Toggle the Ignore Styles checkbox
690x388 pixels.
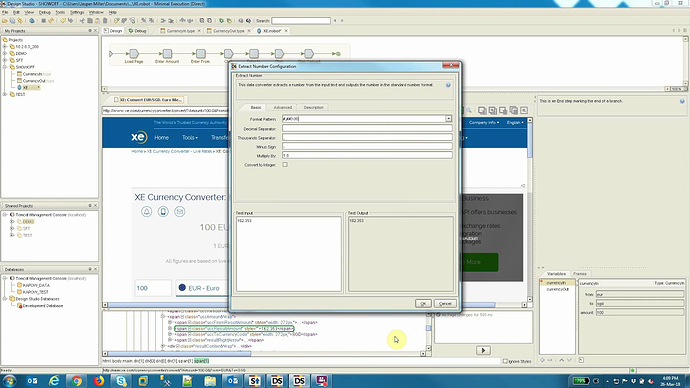(505, 361)
